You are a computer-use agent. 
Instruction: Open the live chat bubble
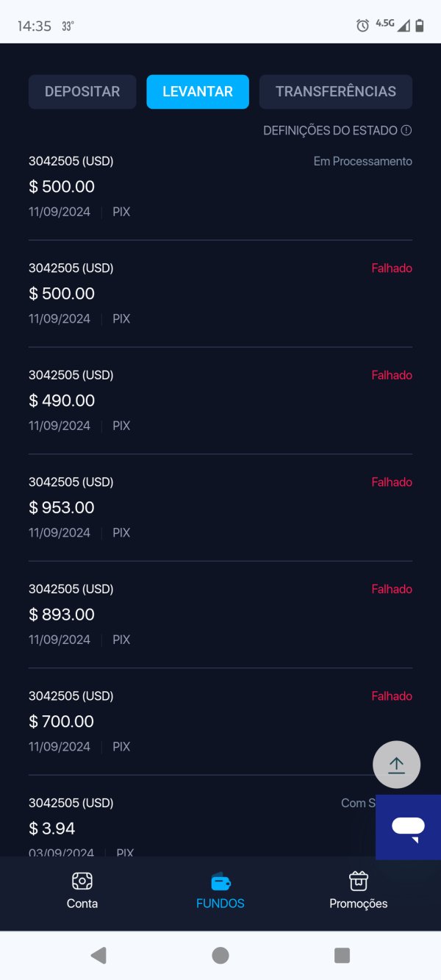point(408,827)
